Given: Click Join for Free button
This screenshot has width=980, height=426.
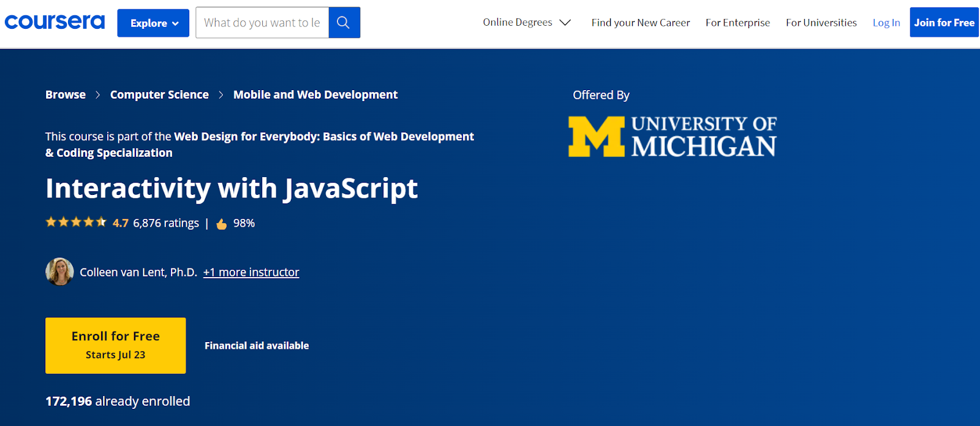Looking at the screenshot, I should (x=944, y=23).
